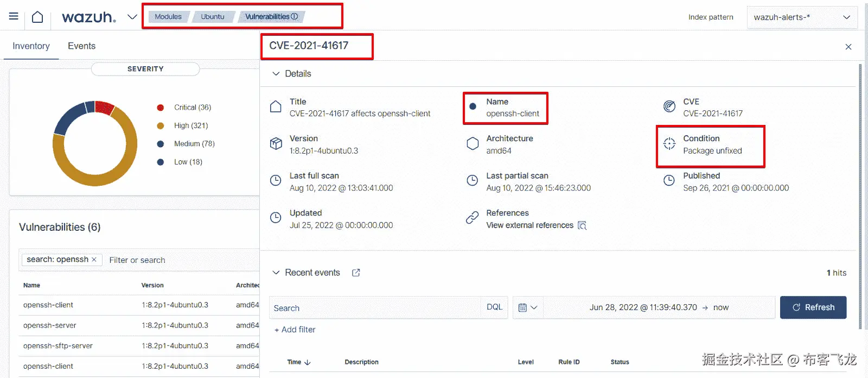Sort events by Time column

(299, 362)
